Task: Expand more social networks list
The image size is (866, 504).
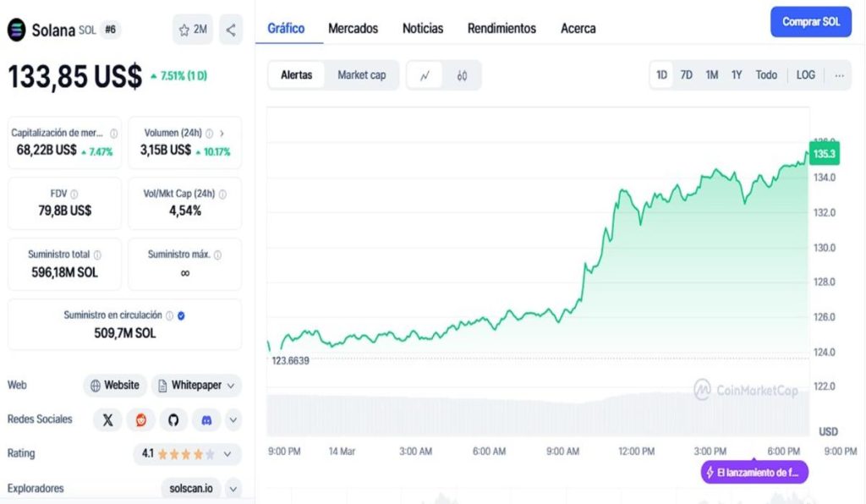Action: click(x=233, y=419)
